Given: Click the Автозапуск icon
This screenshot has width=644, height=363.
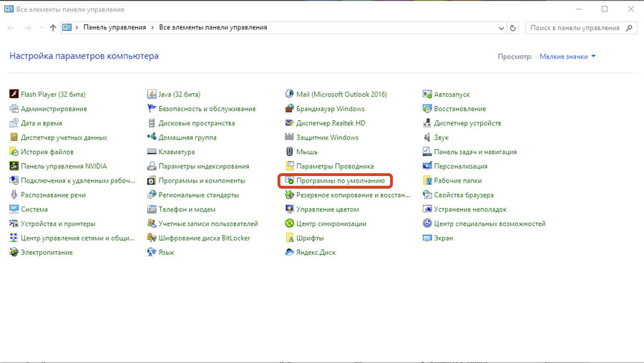Looking at the screenshot, I should coord(427,94).
